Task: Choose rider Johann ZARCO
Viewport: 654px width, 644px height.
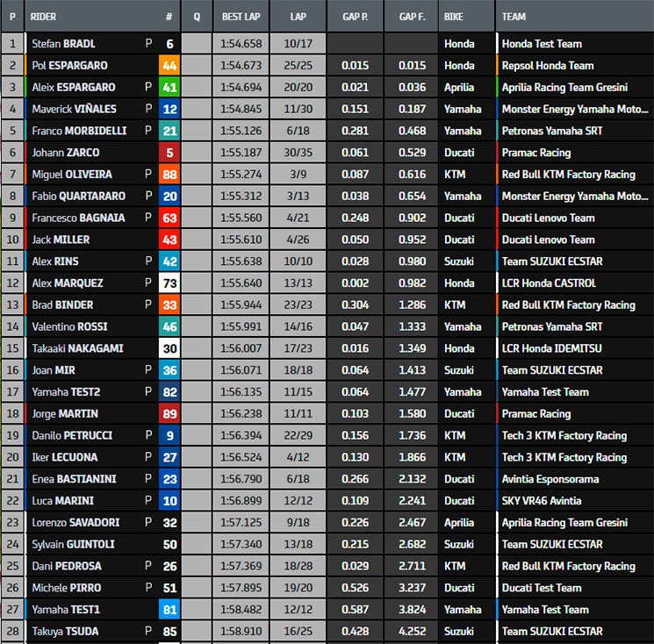Action: click(66, 153)
